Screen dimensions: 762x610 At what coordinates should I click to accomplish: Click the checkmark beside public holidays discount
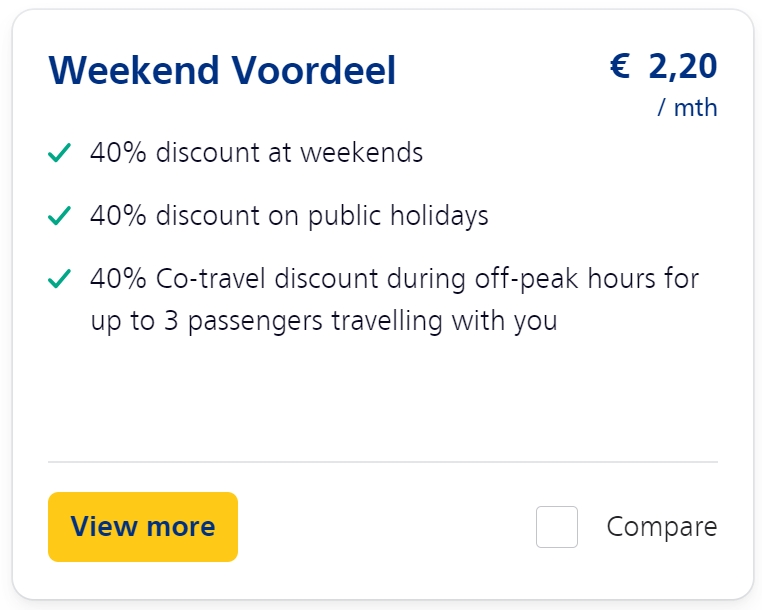tap(59, 215)
